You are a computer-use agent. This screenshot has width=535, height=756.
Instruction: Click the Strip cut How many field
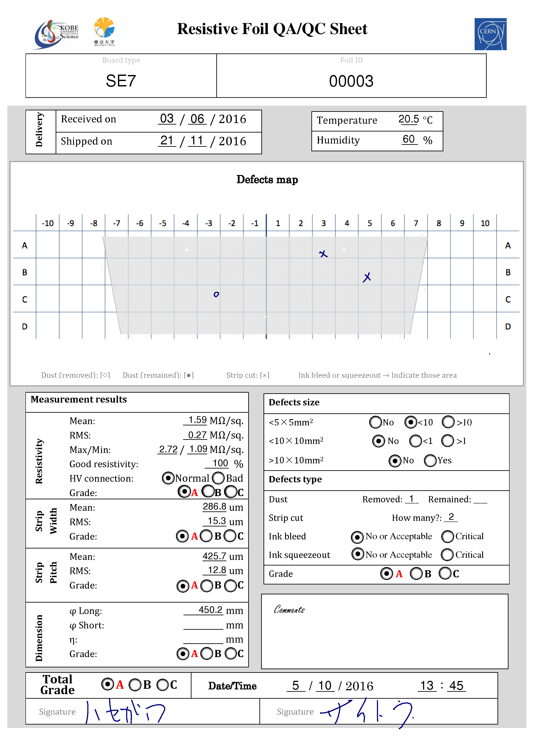click(x=451, y=517)
